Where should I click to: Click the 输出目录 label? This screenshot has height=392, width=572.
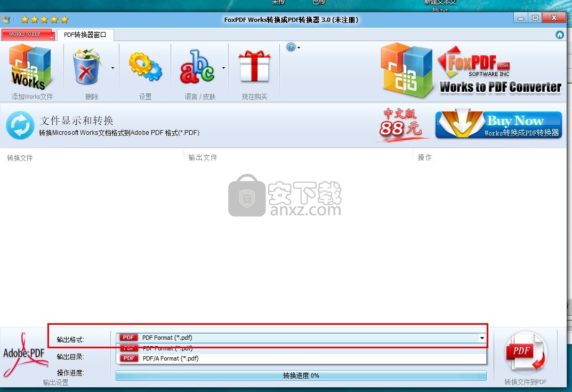coord(70,357)
